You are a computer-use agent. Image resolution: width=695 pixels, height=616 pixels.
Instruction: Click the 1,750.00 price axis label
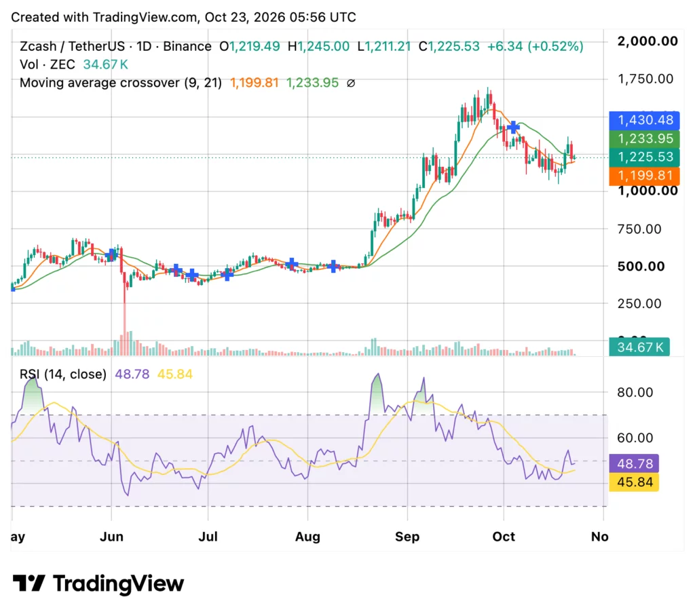(645, 79)
